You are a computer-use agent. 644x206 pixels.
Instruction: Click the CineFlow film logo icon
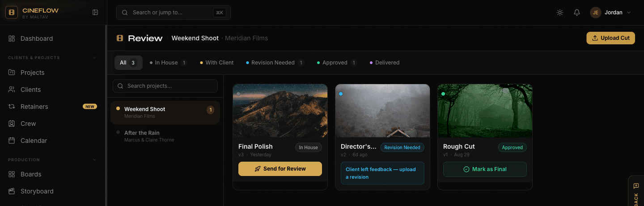(x=12, y=13)
